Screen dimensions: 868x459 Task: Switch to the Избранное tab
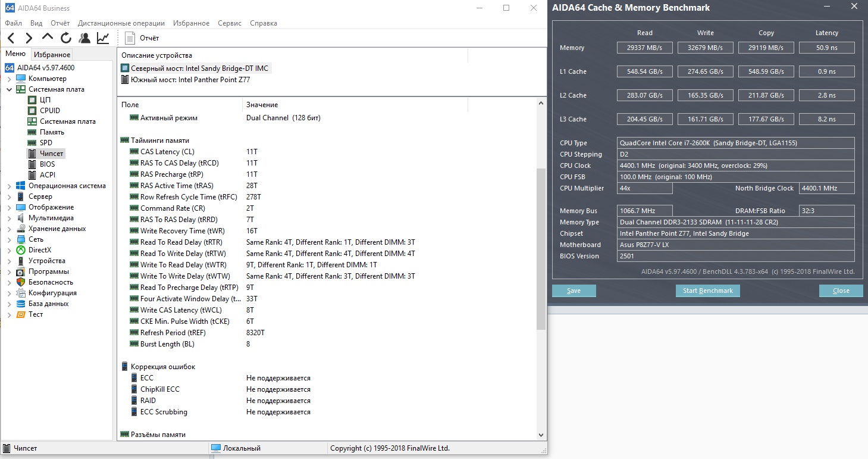pyautogui.click(x=52, y=55)
